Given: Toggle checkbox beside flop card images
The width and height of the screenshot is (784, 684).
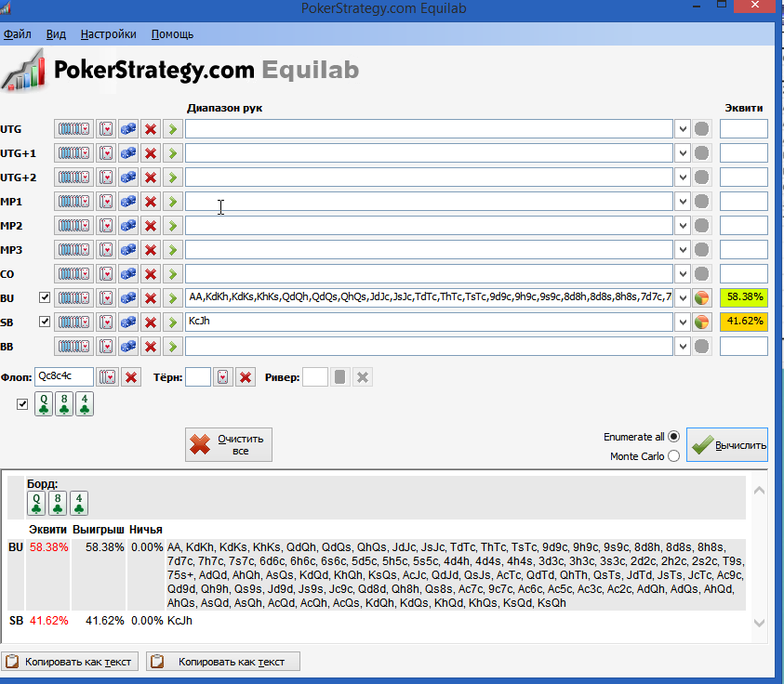Looking at the screenshot, I should click(x=22, y=403).
